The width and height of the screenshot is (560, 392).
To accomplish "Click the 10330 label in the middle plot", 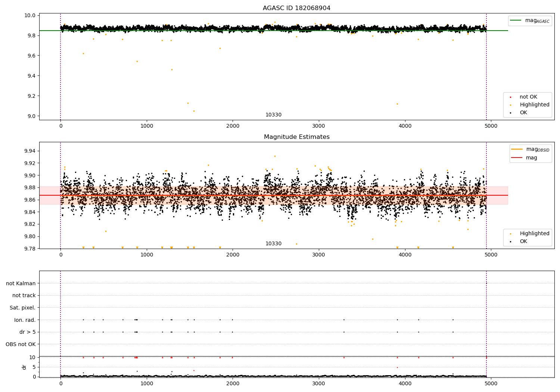I will tap(273, 244).
